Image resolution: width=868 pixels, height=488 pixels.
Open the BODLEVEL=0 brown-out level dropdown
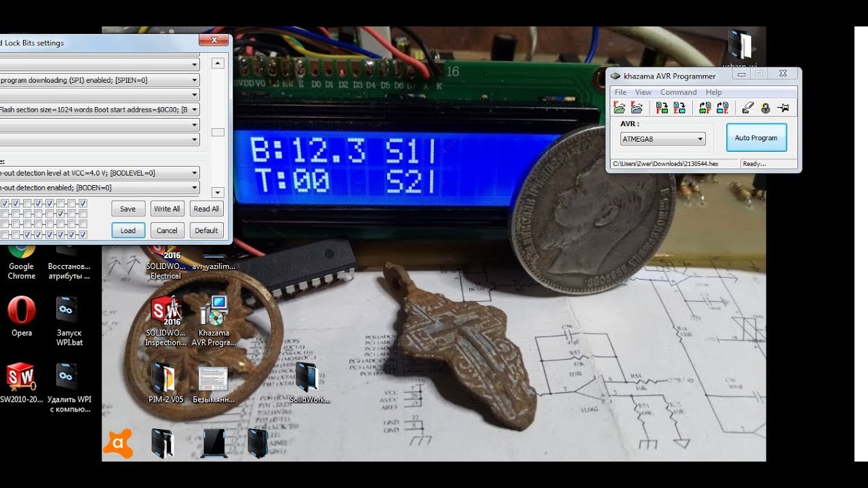click(x=100, y=173)
